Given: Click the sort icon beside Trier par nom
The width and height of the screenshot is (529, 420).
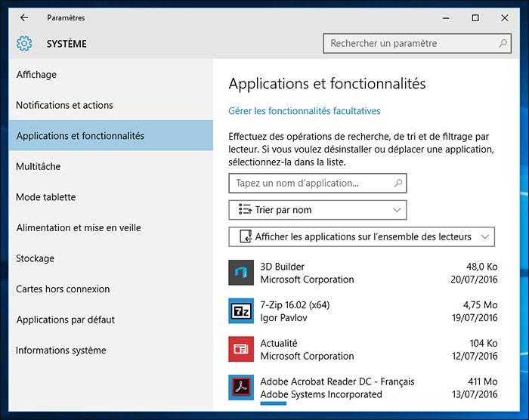Looking at the screenshot, I should click(246, 209).
